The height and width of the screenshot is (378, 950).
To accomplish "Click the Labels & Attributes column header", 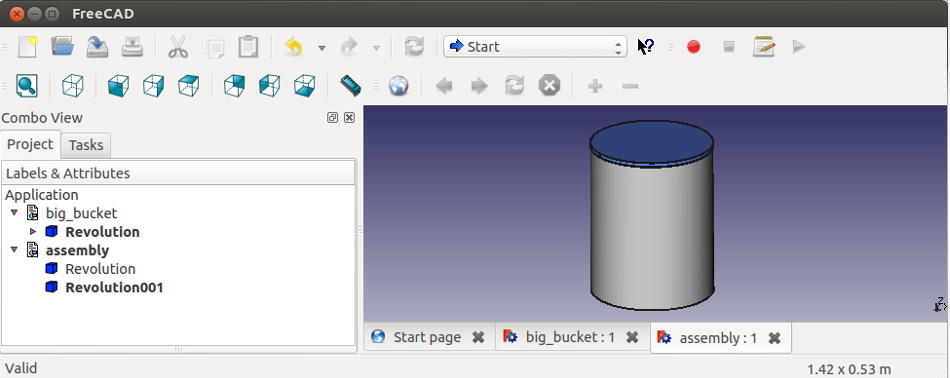I will pyautogui.click(x=179, y=173).
